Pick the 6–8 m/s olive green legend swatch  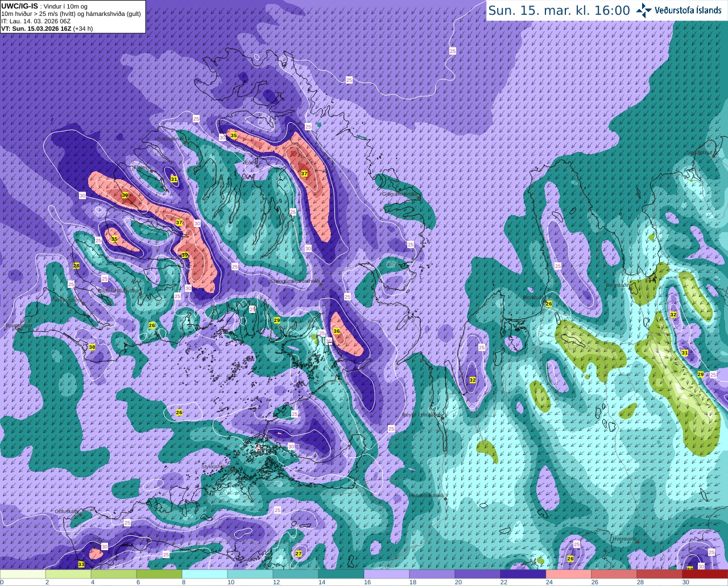coord(159,574)
